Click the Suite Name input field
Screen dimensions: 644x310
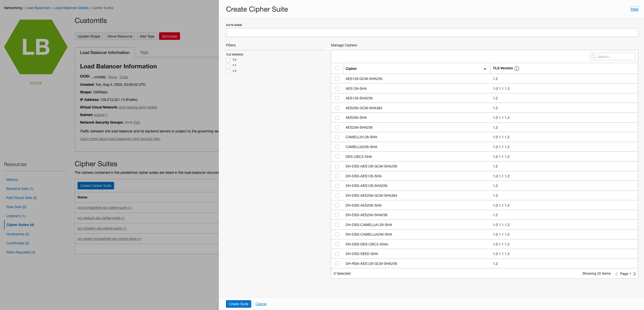432,32
